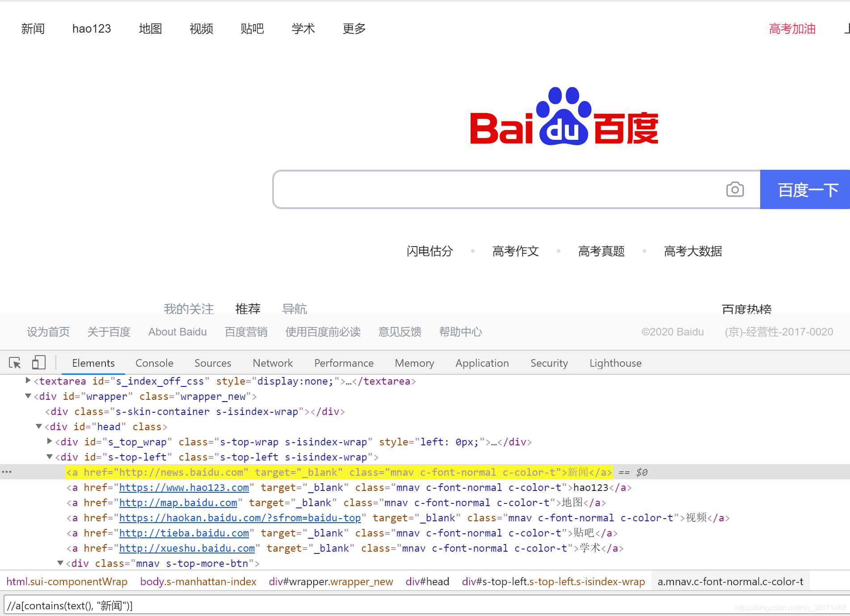
Task: Select div#s-top-left breadcrumb
Action: (553, 581)
